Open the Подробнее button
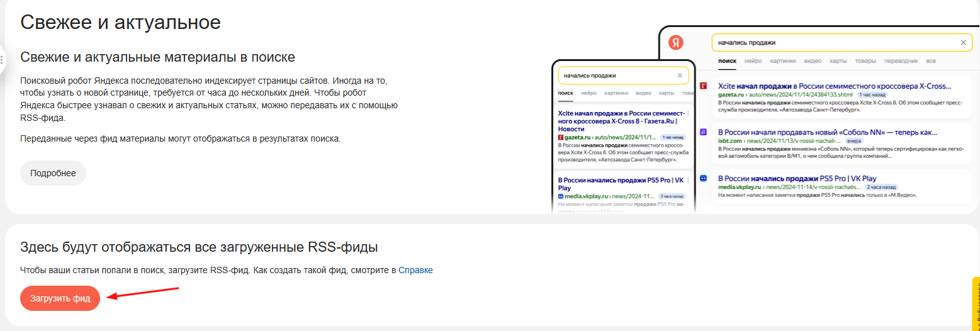The image size is (980, 331). (53, 173)
